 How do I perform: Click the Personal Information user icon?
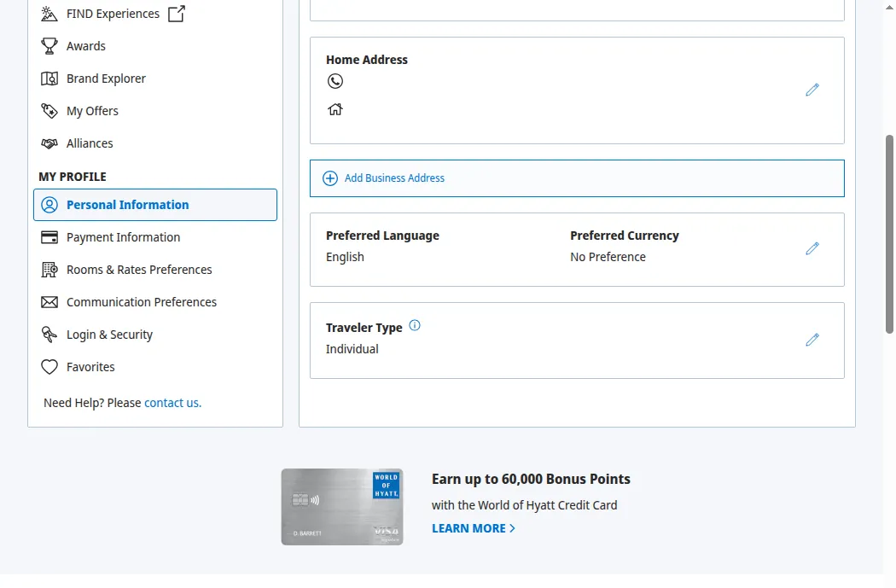pyautogui.click(x=49, y=205)
